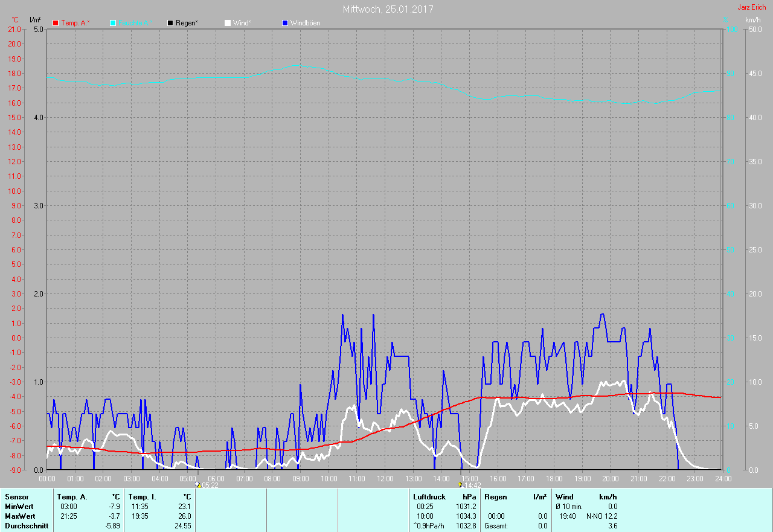
Task: Click the red Temp. A. legend swatch
Action: click(56, 23)
